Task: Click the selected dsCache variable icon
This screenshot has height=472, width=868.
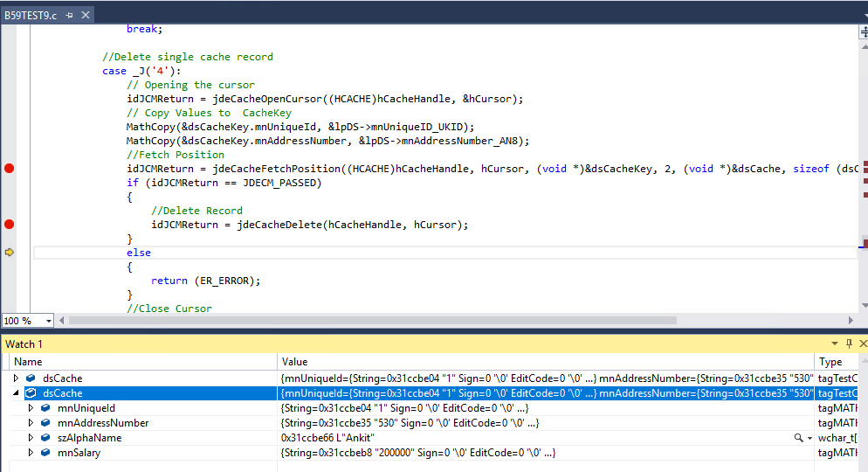Action: (x=31, y=393)
